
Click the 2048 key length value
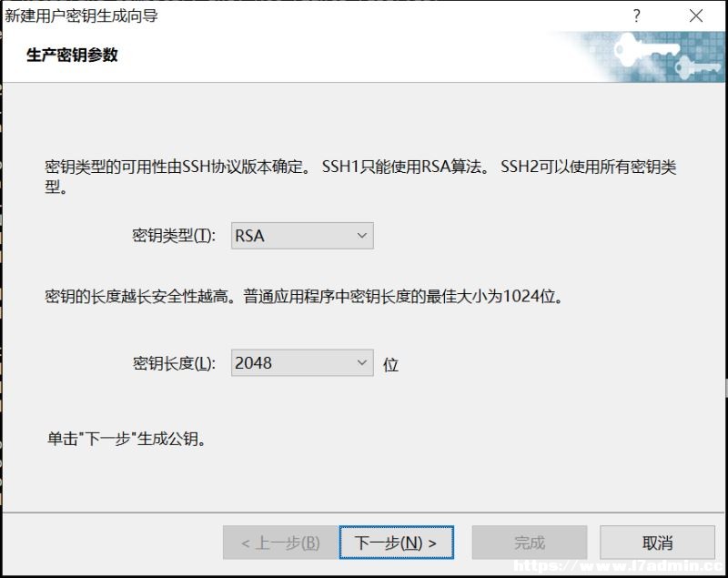click(254, 362)
